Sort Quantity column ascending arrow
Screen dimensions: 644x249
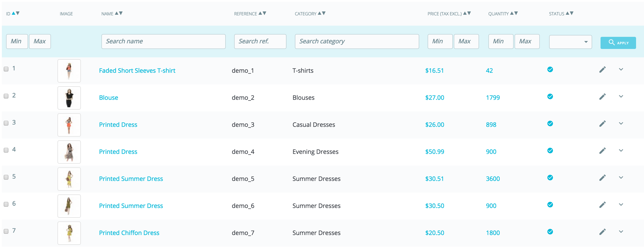(x=512, y=13)
